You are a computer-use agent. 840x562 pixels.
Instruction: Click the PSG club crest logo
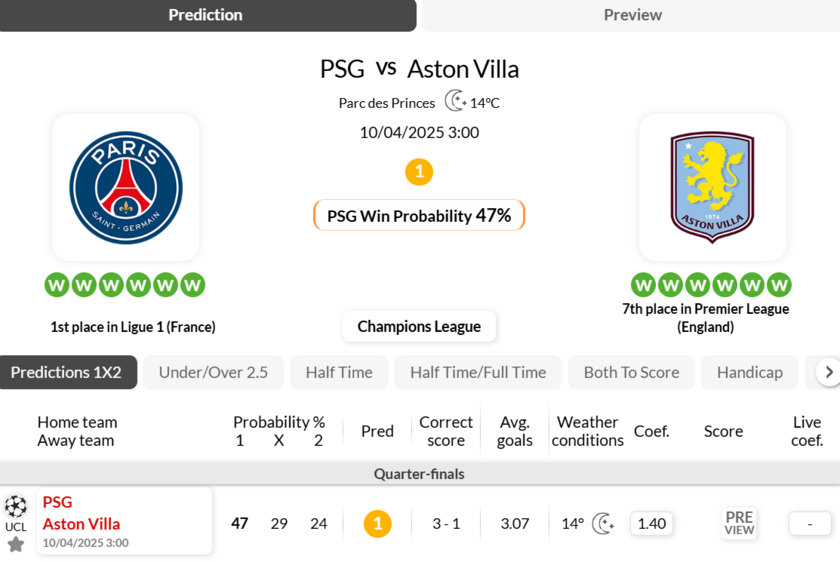click(x=126, y=187)
